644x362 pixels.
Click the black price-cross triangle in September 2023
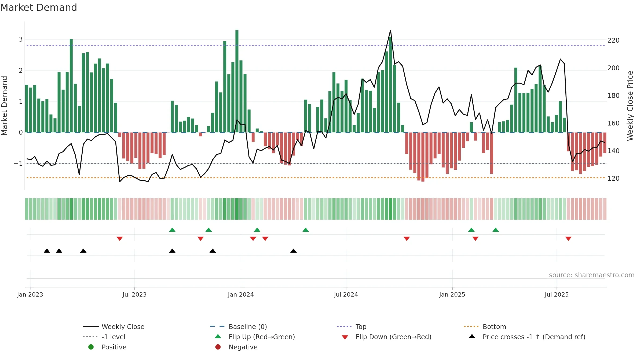(172, 251)
